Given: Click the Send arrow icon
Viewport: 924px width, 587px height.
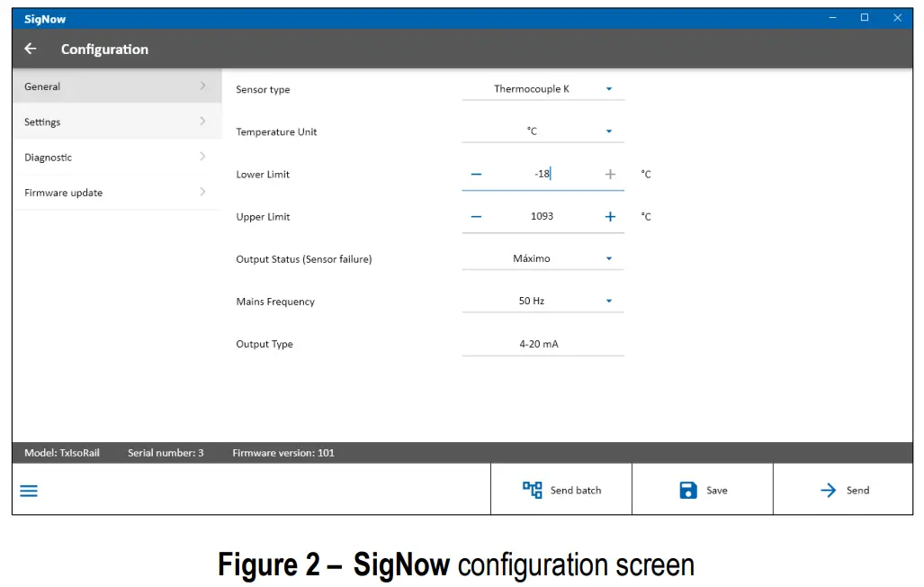Looking at the screenshot, I should coord(830,490).
